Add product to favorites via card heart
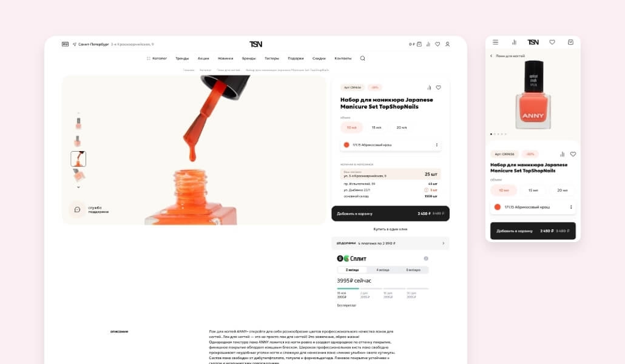Image resolution: width=625 pixels, height=364 pixels. 439,87
